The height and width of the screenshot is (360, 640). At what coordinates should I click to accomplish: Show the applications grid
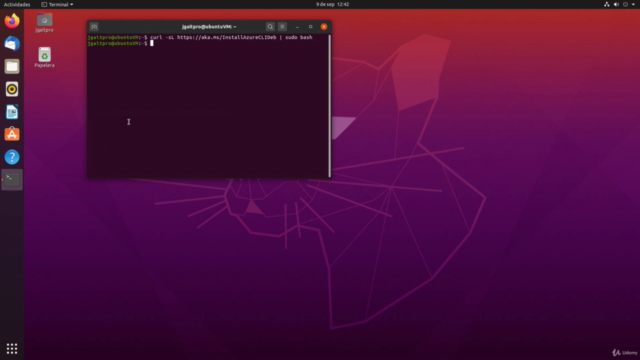pyautogui.click(x=12, y=349)
